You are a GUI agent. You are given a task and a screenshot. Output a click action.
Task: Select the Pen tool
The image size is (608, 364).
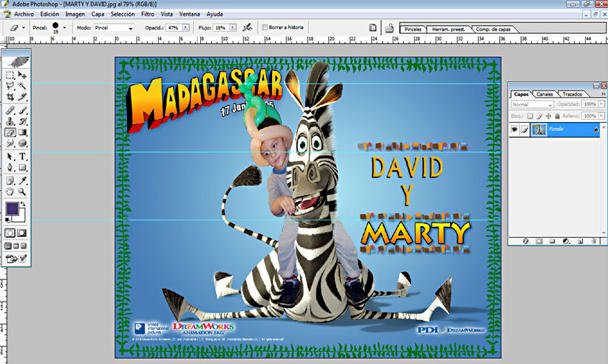(10, 167)
